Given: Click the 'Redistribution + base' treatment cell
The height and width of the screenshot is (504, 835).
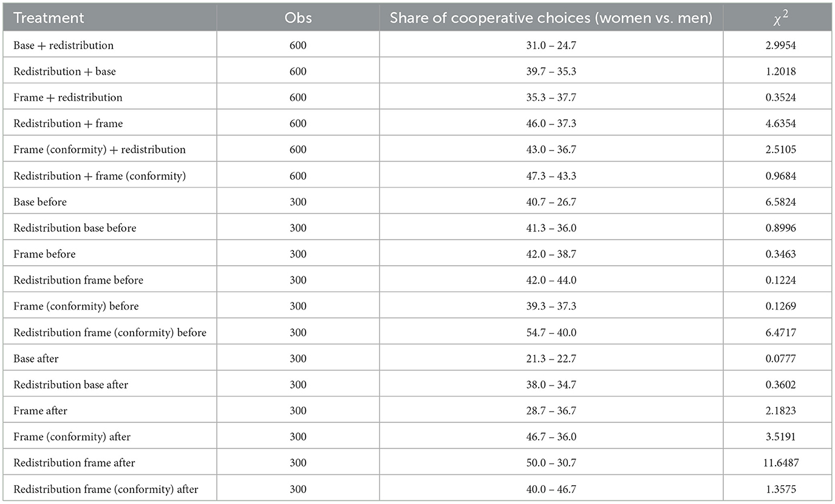Looking at the screenshot, I should tap(64, 71).
